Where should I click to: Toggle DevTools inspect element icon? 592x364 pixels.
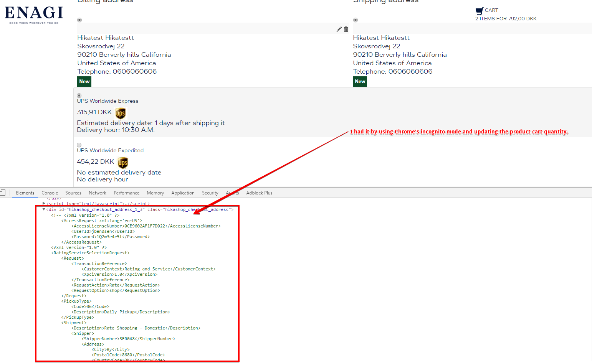[3, 193]
